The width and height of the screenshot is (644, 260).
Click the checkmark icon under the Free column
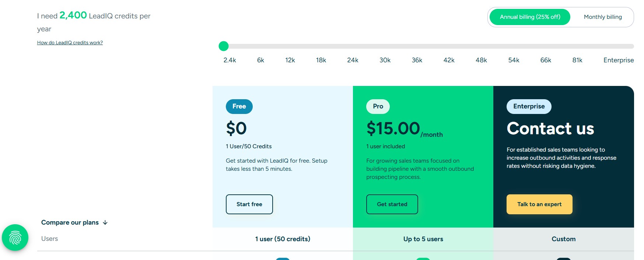pyautogui.click(x=282, y=258)
